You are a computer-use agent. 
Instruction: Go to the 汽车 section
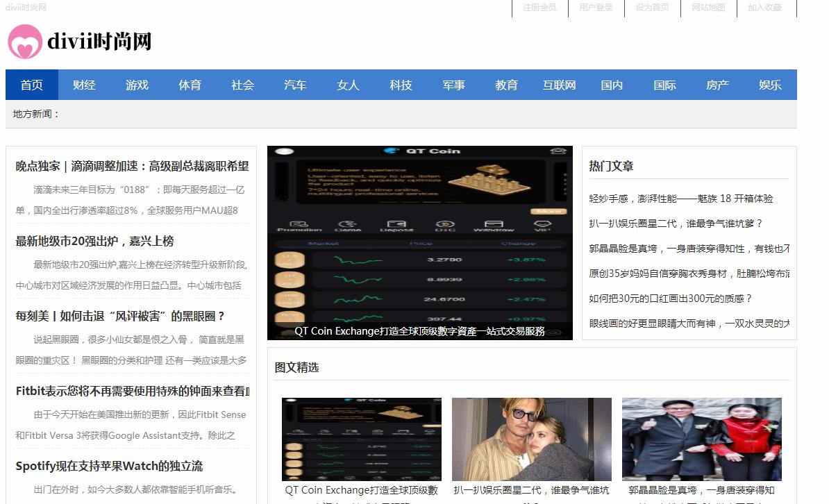(x=295, y=85)
